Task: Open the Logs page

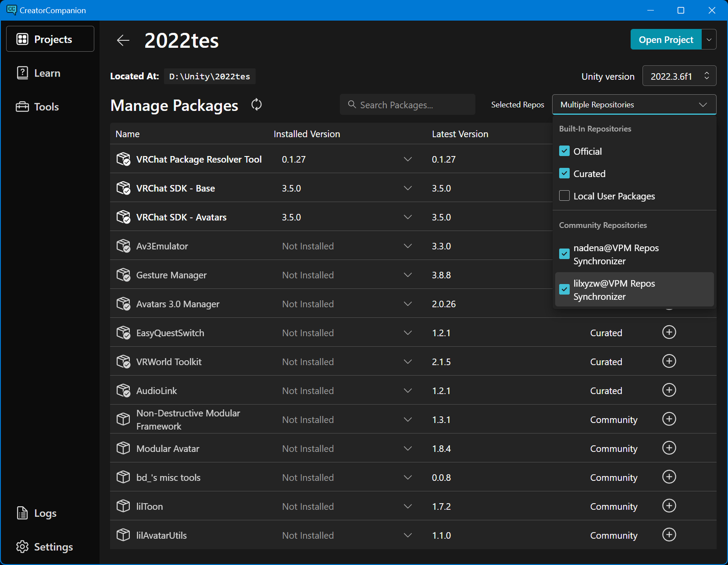Action: click(50, 513)
